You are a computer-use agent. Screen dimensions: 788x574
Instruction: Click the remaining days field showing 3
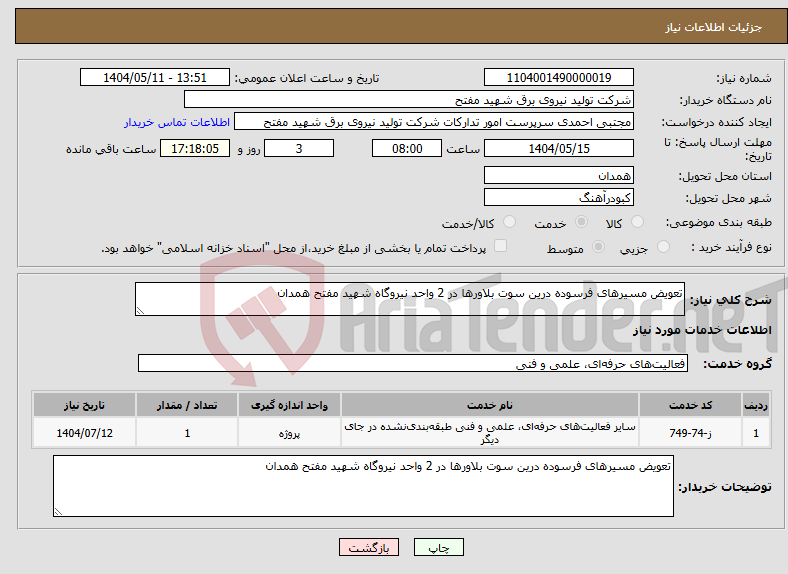[x=299, y=148]
